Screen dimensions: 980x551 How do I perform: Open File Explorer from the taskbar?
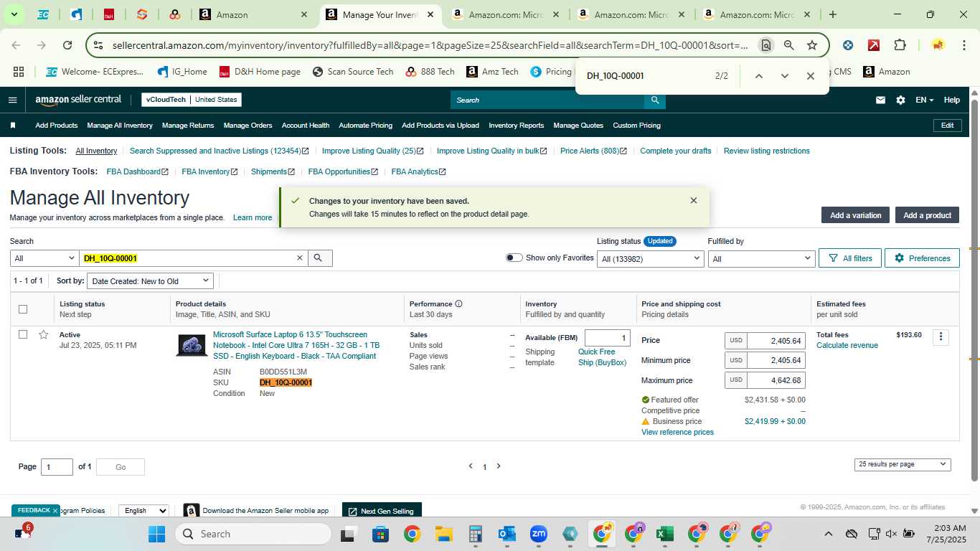pyautogui.click(x=443, y=534)
